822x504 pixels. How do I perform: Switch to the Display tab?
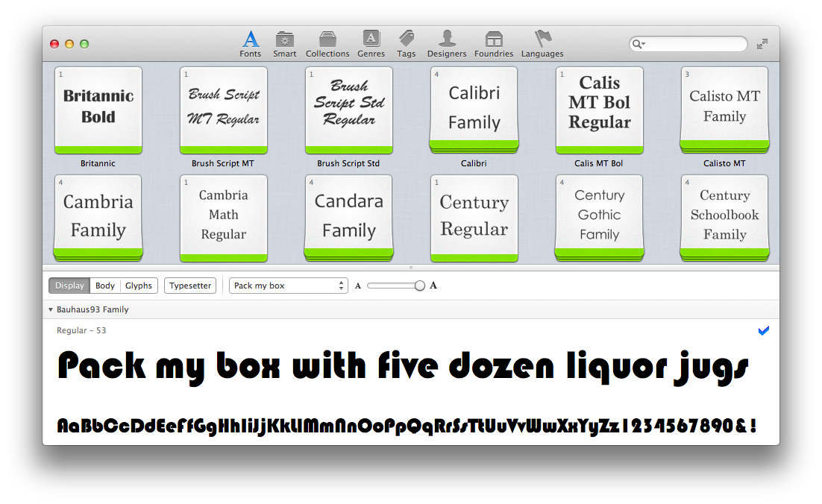coord(69,286)
